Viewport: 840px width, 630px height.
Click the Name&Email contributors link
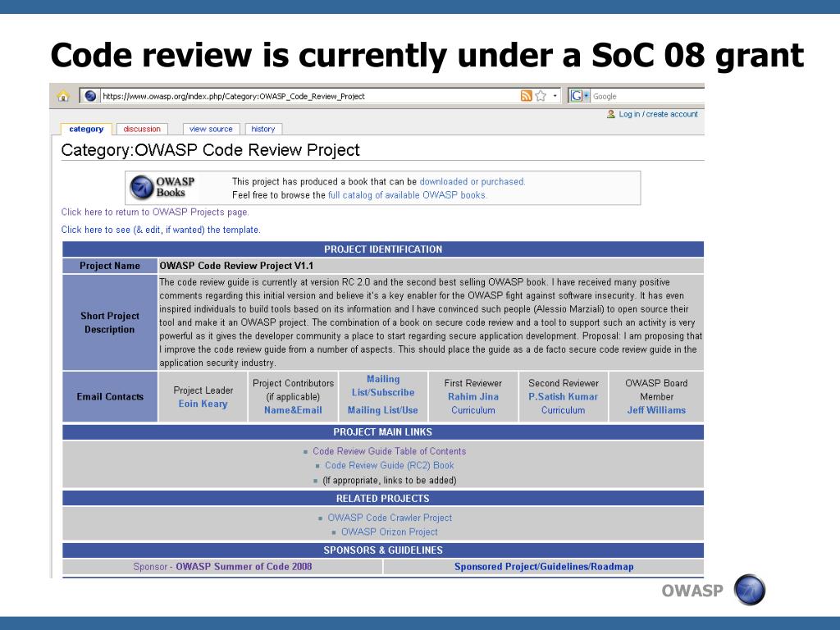pyautogui.click(x=293, y=410)
